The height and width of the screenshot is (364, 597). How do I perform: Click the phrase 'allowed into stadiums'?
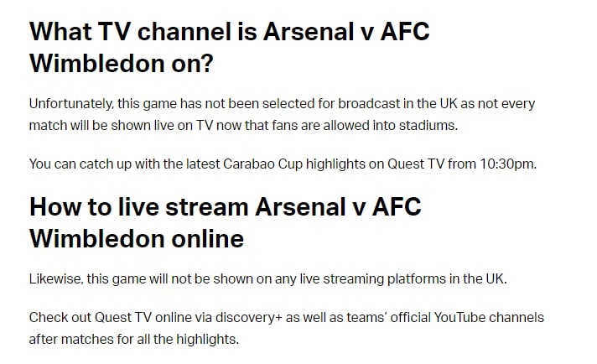click(x=390, y=125)
